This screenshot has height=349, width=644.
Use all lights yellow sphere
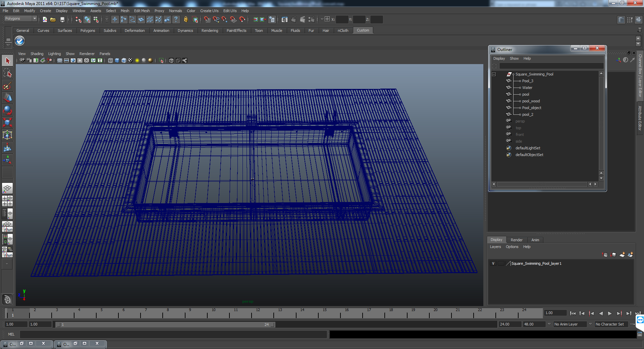137,60
